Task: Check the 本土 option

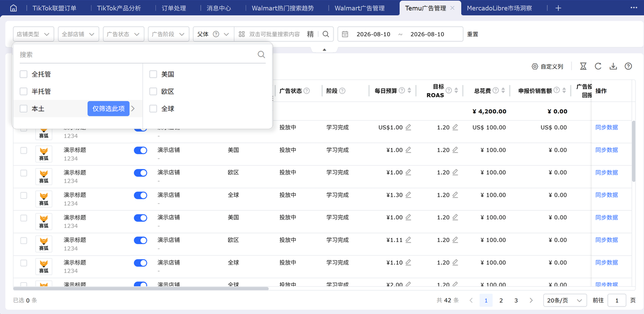Action: 24,109
